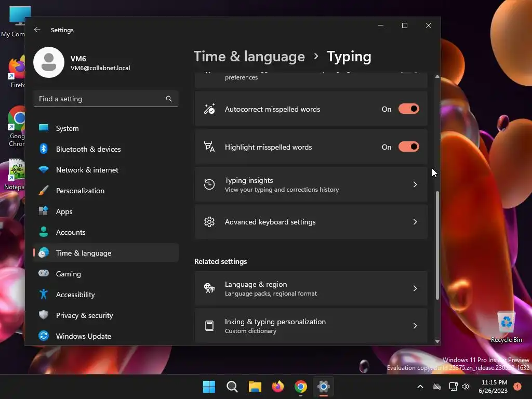Open Windows Update page

[x=106, y=336]
